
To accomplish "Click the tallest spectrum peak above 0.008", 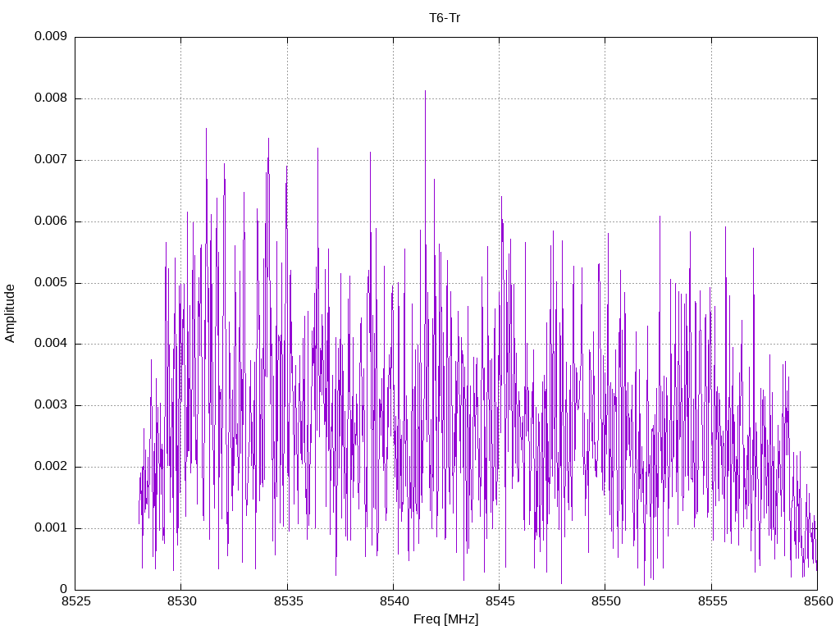I will (x=426, y=95).
